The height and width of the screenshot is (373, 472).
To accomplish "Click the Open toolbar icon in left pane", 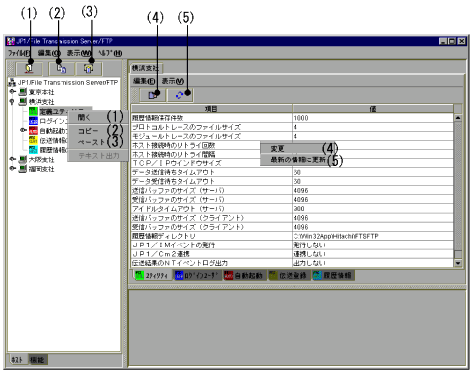I will click(30, 69).
